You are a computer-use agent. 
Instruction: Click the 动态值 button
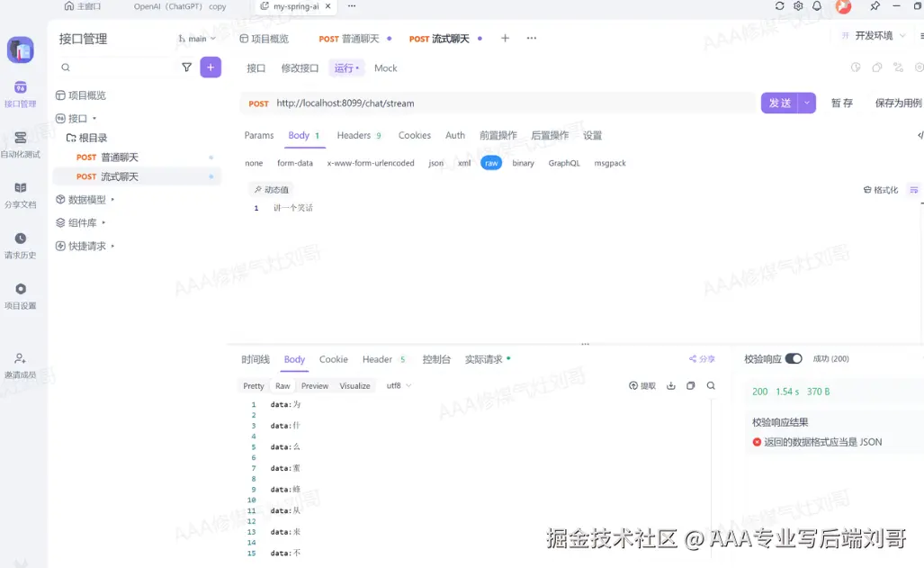[x=272, y=189]
